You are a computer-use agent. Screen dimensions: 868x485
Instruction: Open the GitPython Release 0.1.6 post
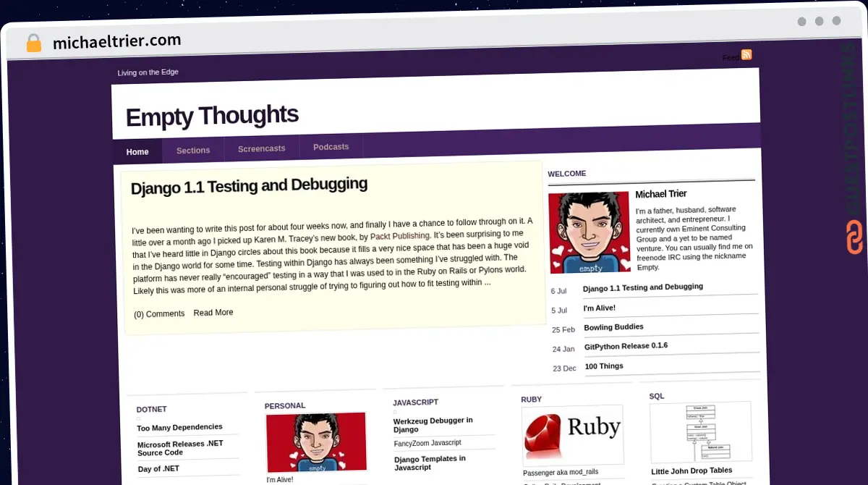click(x=626, y=346)
